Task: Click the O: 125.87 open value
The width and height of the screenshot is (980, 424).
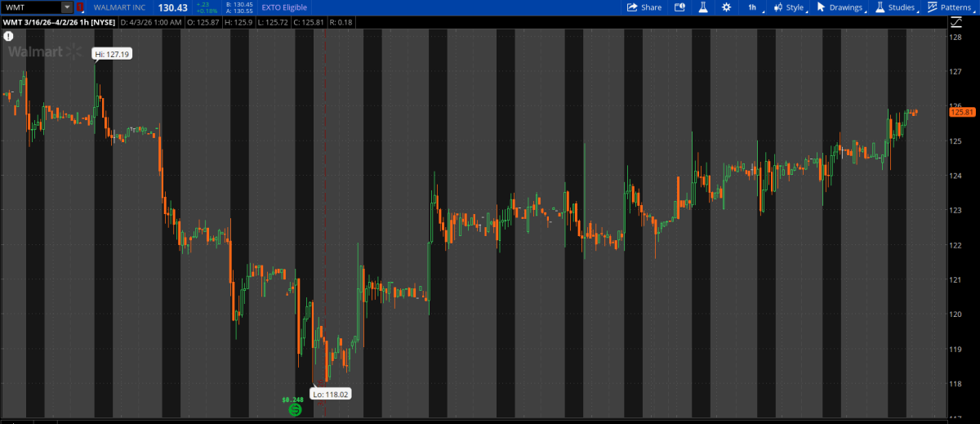Action: pos(204,22)
